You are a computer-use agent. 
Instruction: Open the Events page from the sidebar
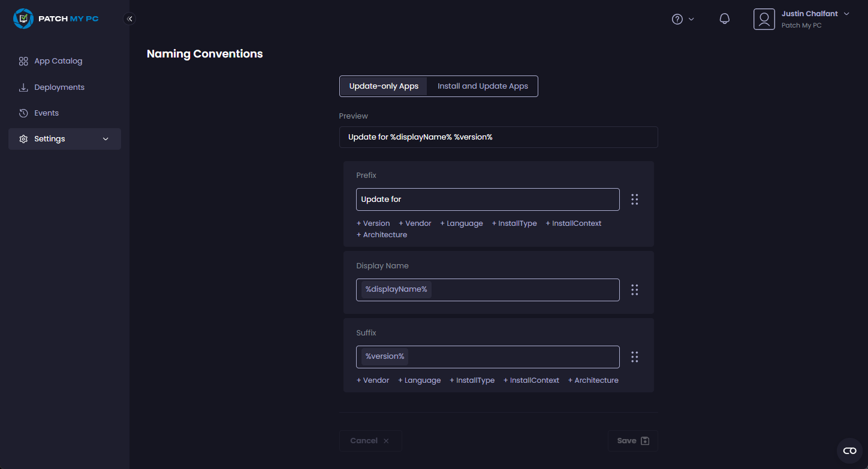pyautogui.click(x=47, y=113)
